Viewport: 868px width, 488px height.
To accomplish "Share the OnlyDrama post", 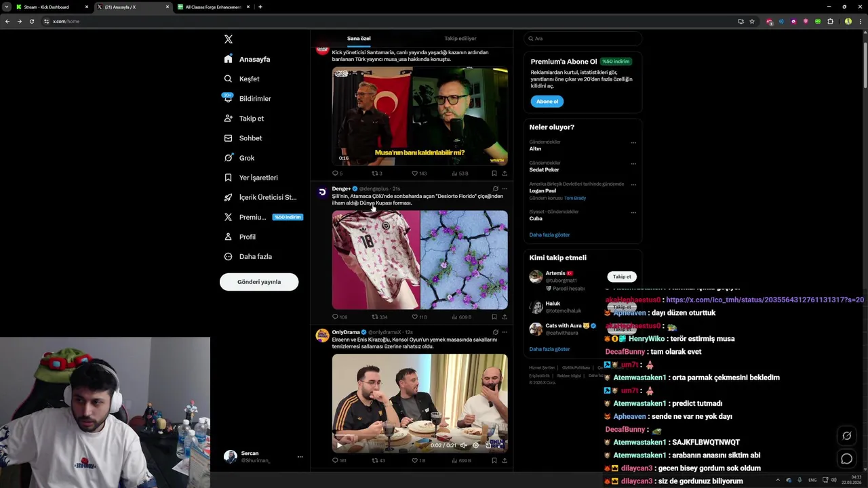I will 505,461.
